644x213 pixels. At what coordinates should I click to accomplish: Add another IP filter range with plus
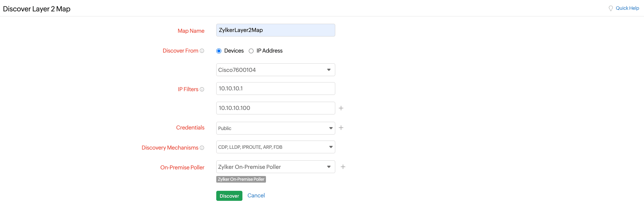[341, 108]
